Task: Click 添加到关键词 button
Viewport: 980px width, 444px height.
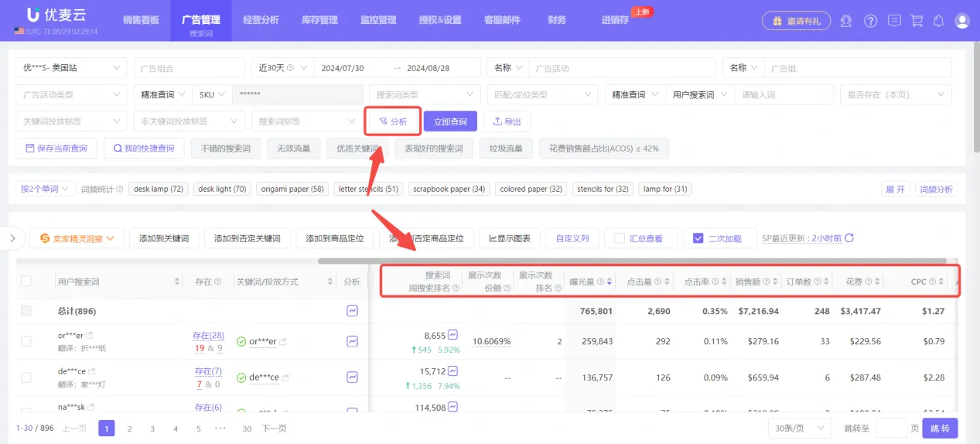Action: tap(164, 238)
